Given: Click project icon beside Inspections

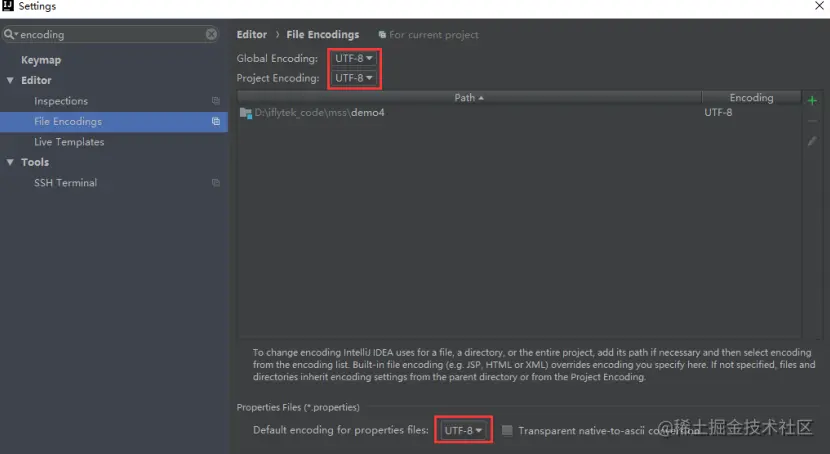Looking at the screenshot, I should click(x=215, y=101).
